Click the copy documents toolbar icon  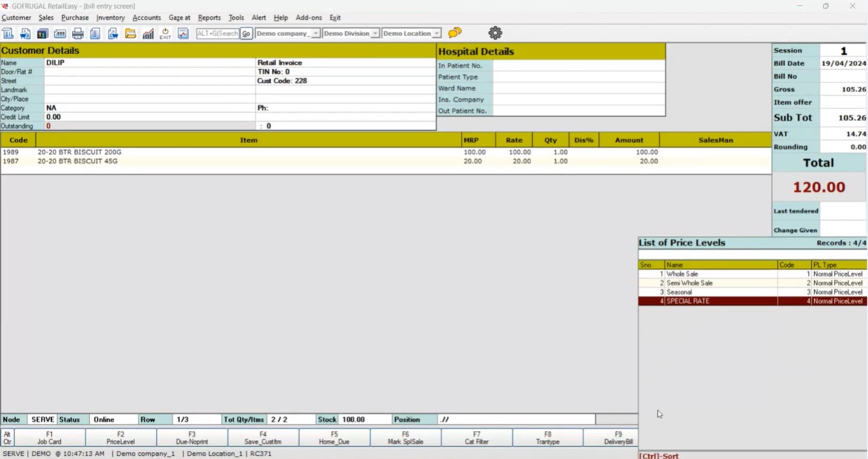(95, 33)
